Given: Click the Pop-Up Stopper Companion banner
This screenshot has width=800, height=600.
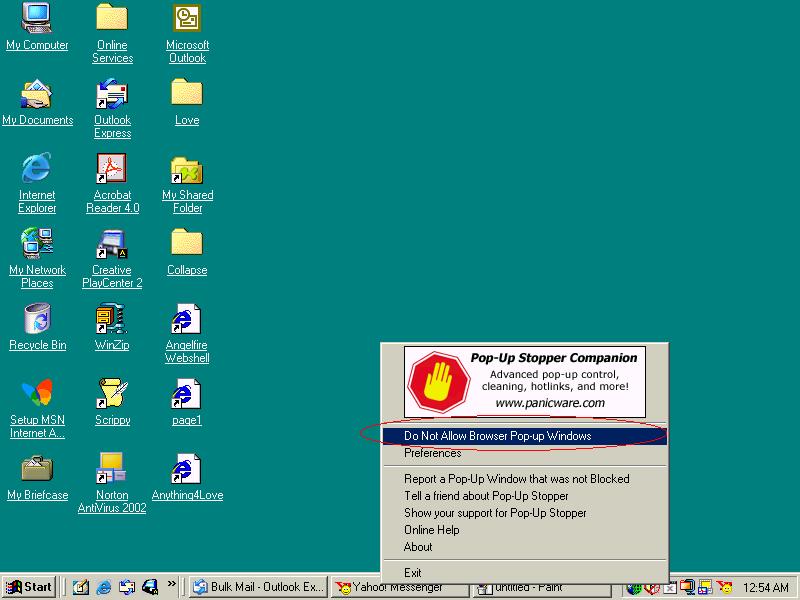Looking at the screenshot, I should [524, 381].
